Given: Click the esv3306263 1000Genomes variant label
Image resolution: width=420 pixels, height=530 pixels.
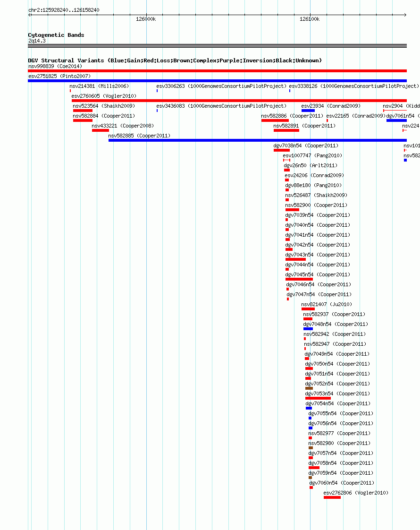Looking at the screenshot, I should [221, 86].
